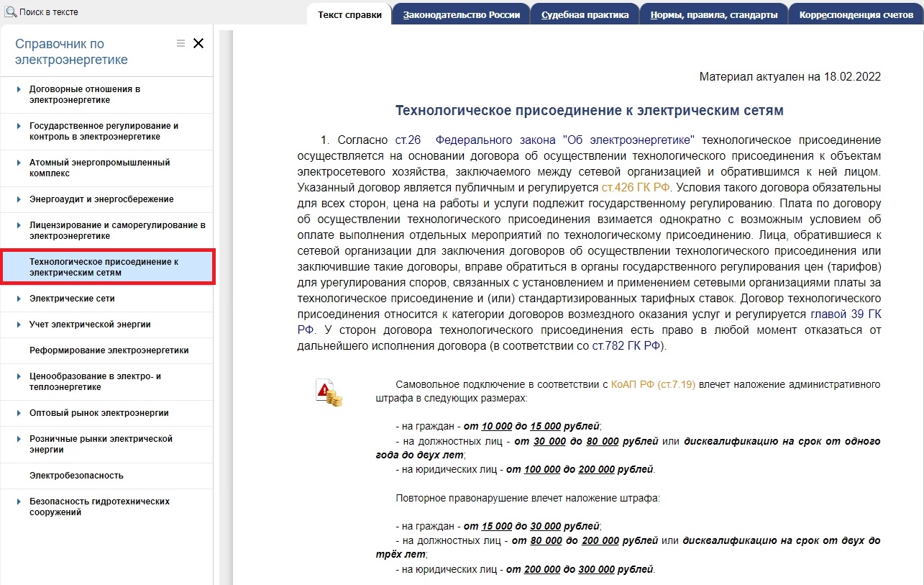The width and height of the screenshot is (924, 585).
Task: Select Оптовый рынок электроэнергии item
Action: point(106,413)
